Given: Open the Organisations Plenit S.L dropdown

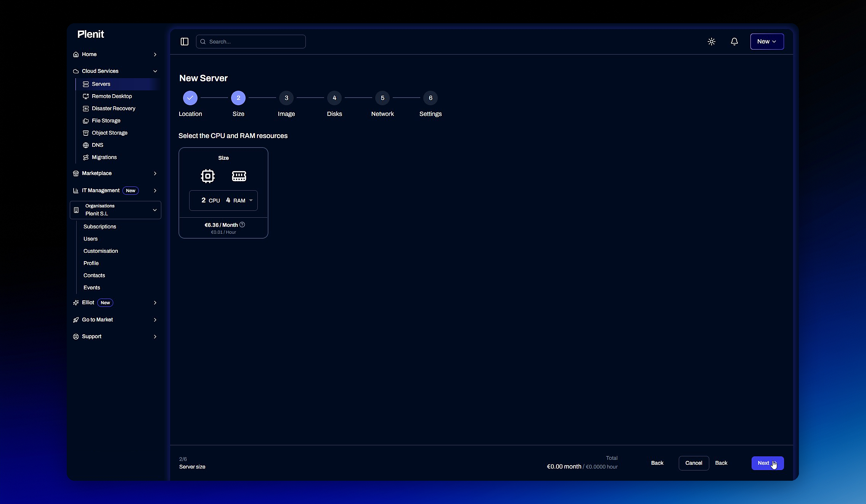Looking at the screenshot, I should [x=116, y=210].
